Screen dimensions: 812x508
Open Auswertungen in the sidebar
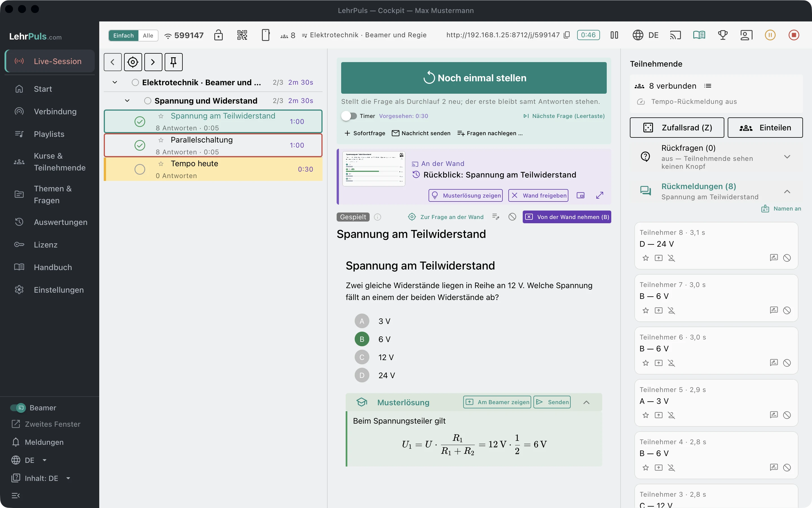pos(50,222)
